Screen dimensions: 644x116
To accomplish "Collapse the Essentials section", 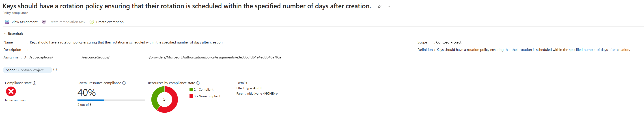I will pyautogui.click(x=5, y=34).
